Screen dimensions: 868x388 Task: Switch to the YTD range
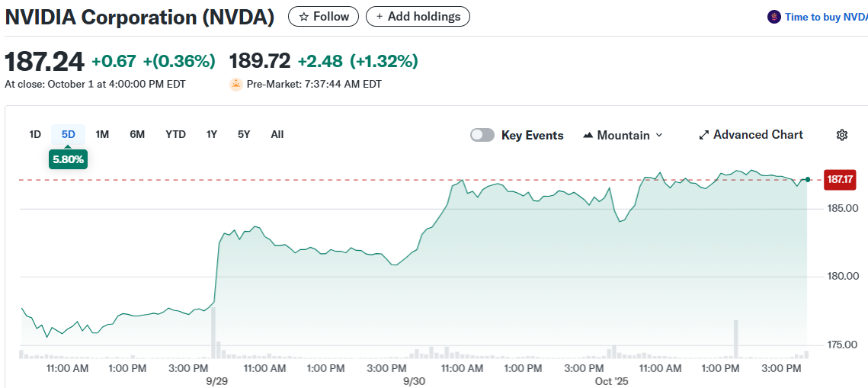tap(175, 134)
